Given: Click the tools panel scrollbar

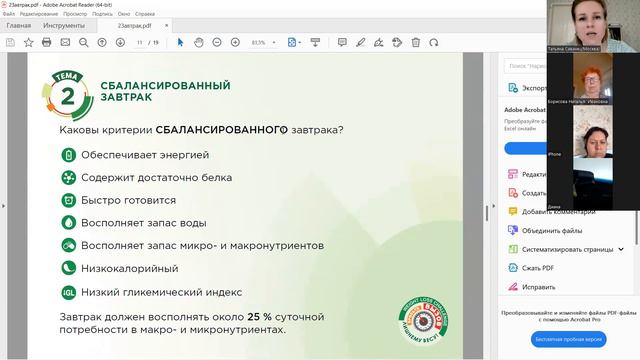Looking at the screenshot, I should pos(636,229).
